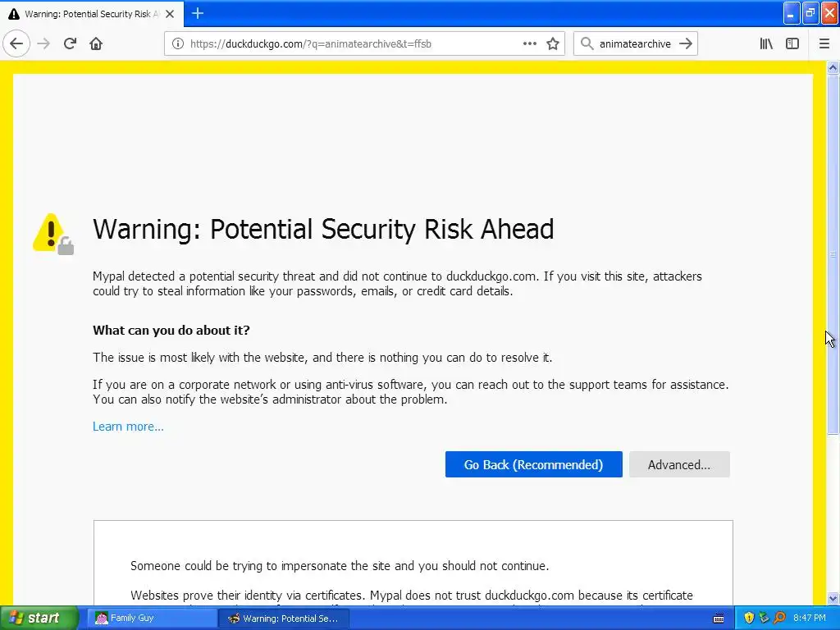Follow the Learn more... link
Screen dimensions: 840x630
pyautogui.click(x=128, y=427)
